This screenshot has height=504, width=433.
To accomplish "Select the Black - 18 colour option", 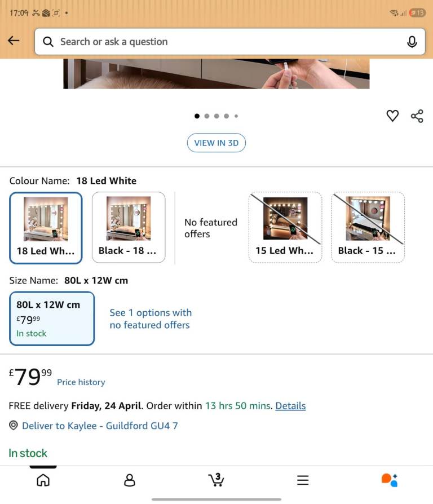I will pos(129,228).
